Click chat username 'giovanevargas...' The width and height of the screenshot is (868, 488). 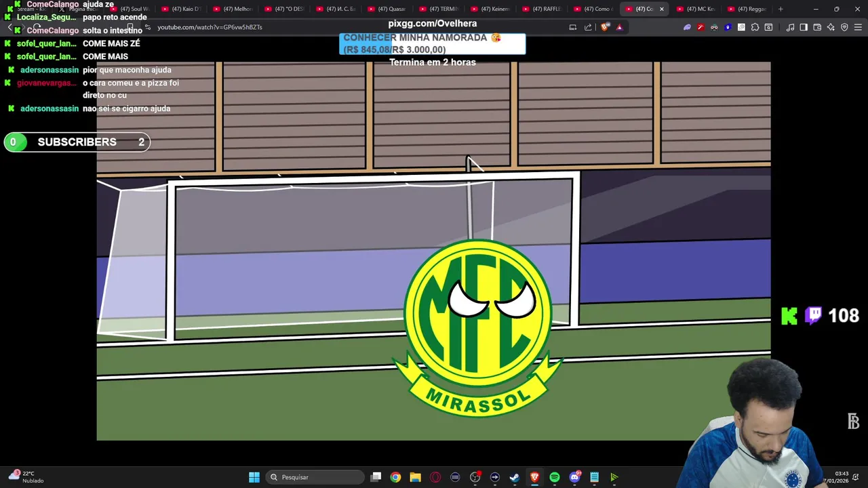47,83
